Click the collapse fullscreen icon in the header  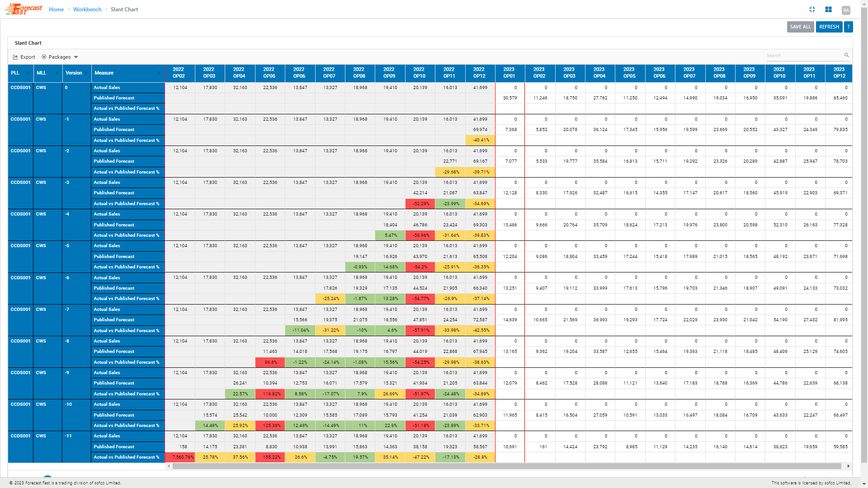[812, 9]
